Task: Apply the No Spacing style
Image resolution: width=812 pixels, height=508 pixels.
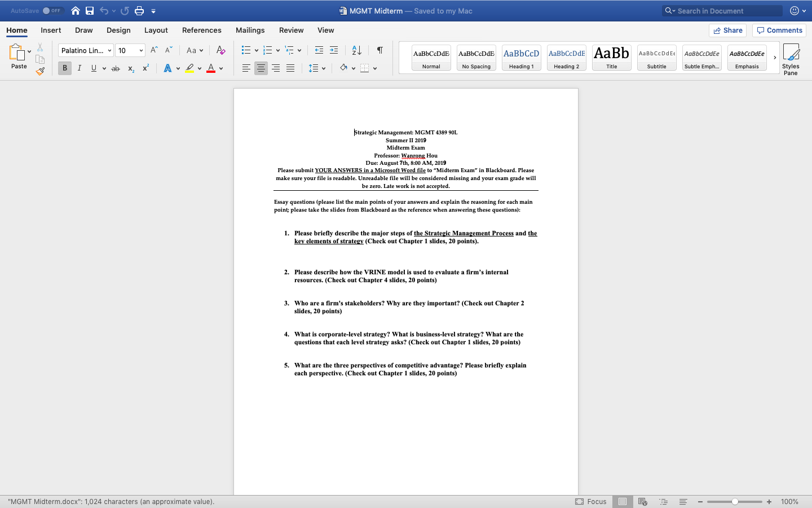Action: pyautogui.click(x=476, y=58)
